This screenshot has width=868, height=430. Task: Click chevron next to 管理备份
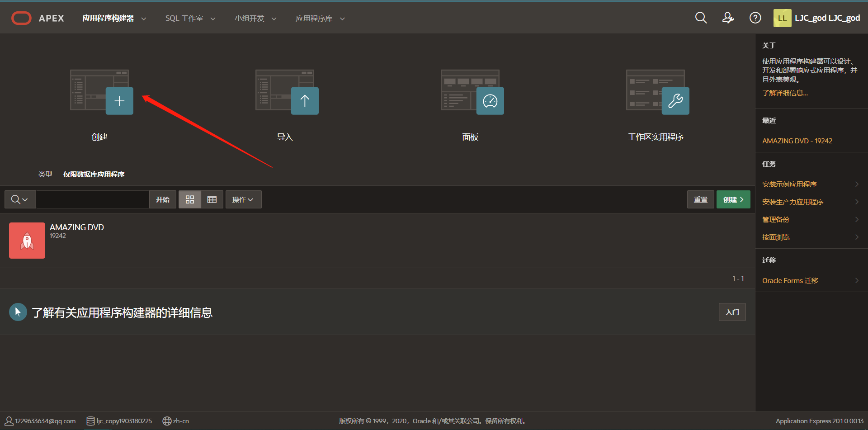click(857, 219)
